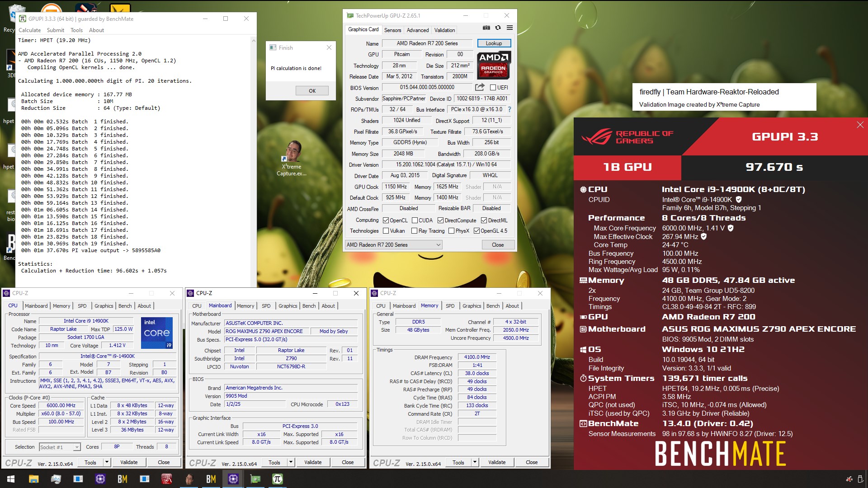Open the Calculate menu in GPUPI
The width and height of the screenshot is (868, 488).
(29, 30)
